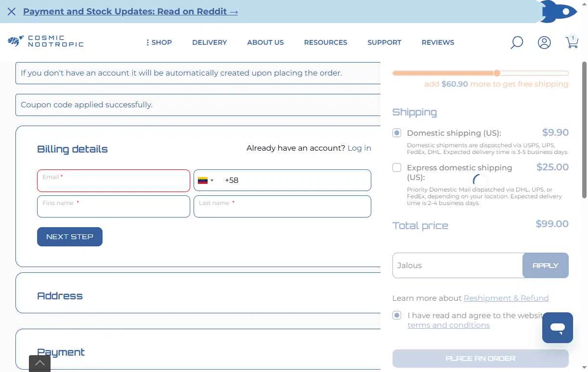Click the page vertical scrollbar
The width and height of the screenshot is (588, 372).
click(585, 130)
